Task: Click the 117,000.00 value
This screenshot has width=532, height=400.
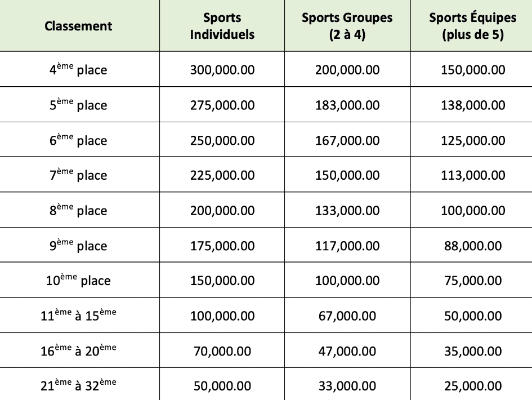Action: 347,246
